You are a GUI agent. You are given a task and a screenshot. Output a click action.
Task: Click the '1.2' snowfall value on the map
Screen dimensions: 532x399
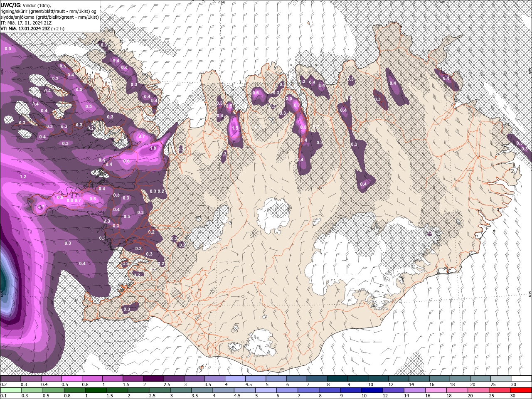click(23, 177)
